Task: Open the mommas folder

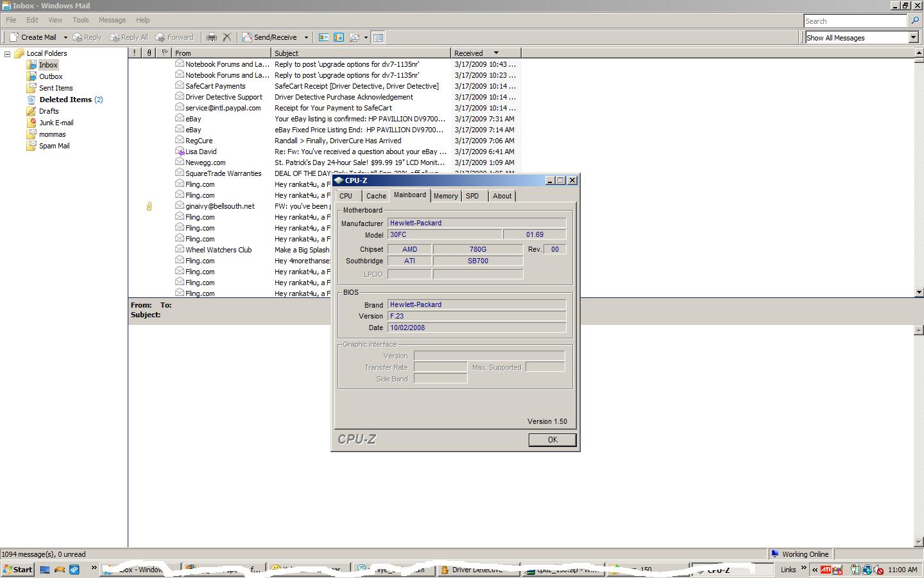Action: coord(52,134)
